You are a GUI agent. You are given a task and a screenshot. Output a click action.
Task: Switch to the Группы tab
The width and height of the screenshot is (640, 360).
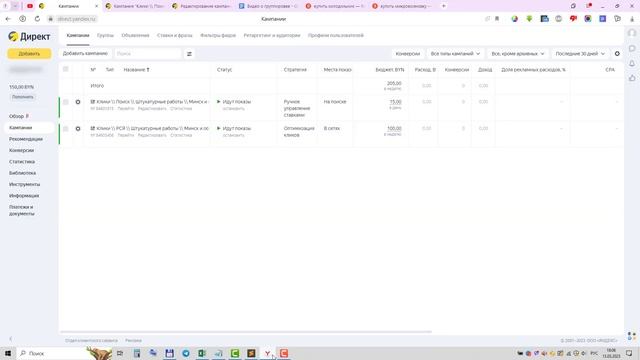[x=105, y=36]
